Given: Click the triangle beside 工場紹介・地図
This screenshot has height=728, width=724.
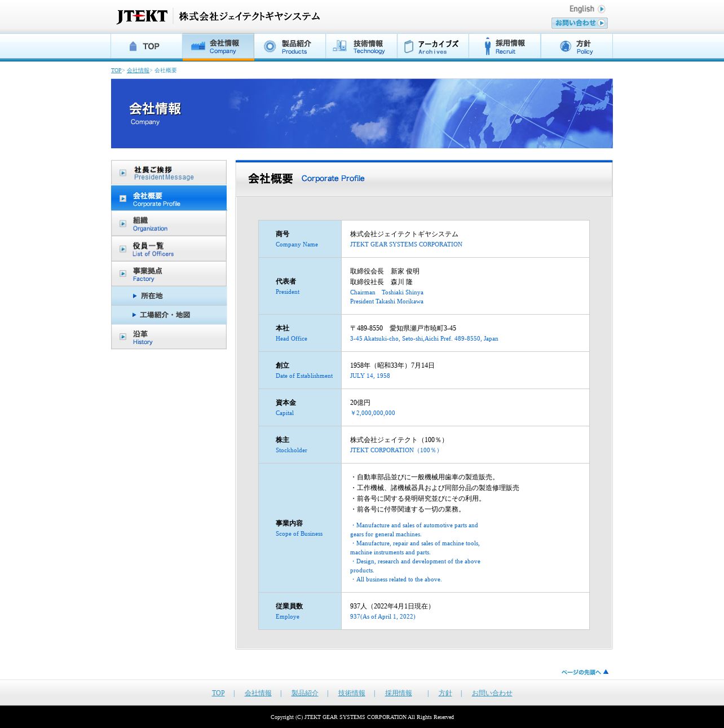Looking at the screenshot, I should click(134, 315).
